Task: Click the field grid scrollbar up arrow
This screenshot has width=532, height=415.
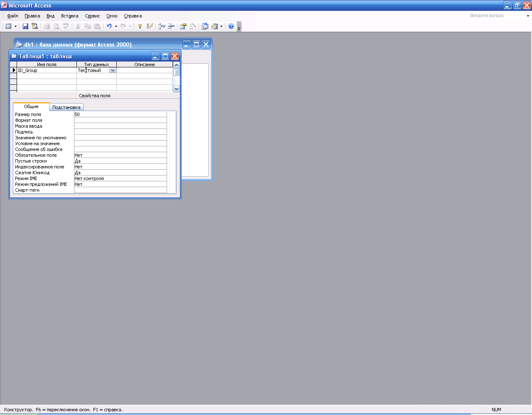Action: click(176, 65)
